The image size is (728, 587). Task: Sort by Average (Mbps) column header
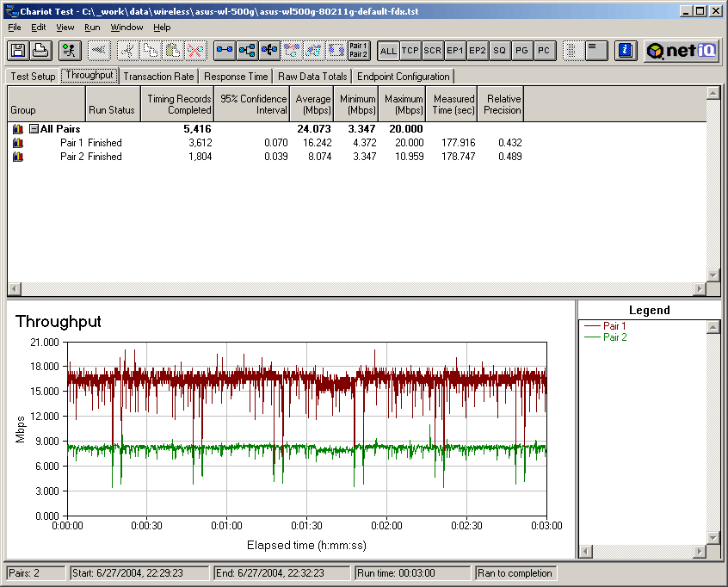coord(313,104)
